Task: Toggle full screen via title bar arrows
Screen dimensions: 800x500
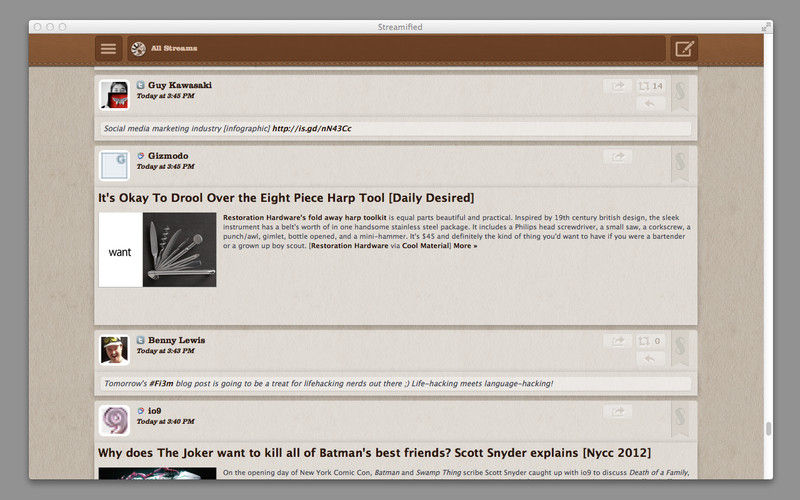Action: point(765,27)
